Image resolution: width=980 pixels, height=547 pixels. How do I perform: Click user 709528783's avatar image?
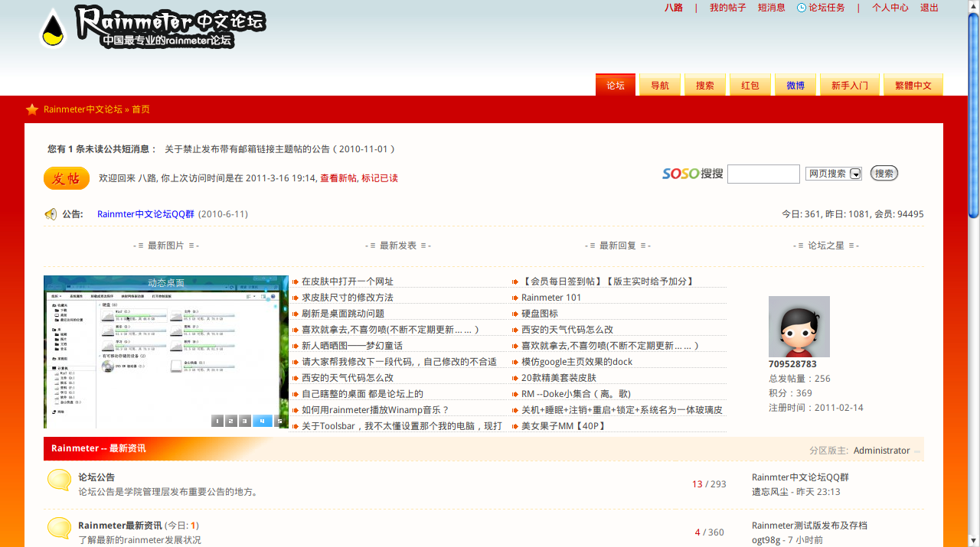[x=799, y=327]
